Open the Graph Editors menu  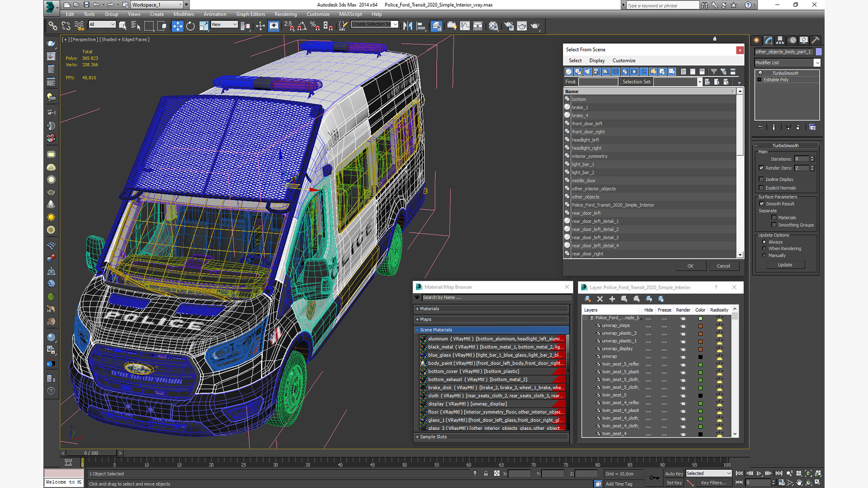point(250,14)
